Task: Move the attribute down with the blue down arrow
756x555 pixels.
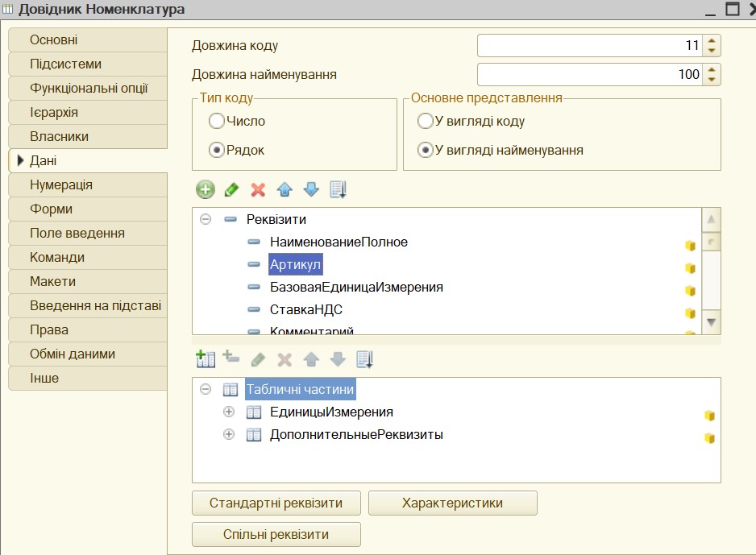Action: pyautogui.click(x=311, y=189)
